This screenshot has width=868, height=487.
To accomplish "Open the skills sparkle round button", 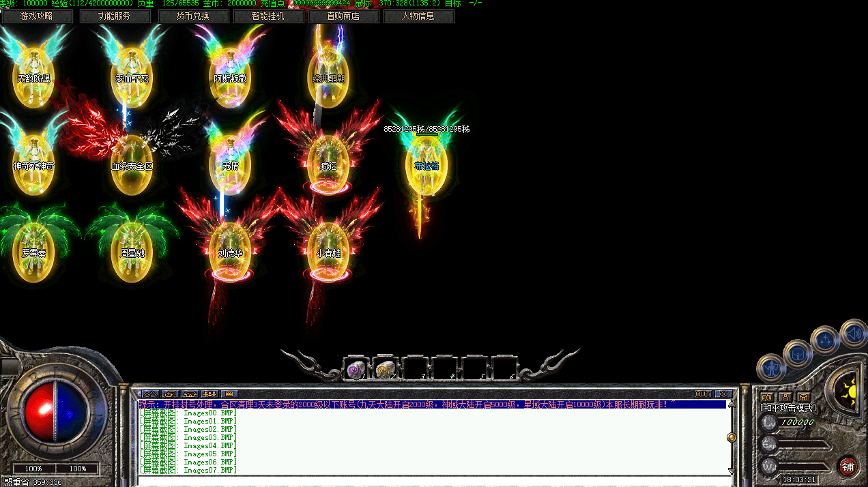I will [x=826, y=339].
